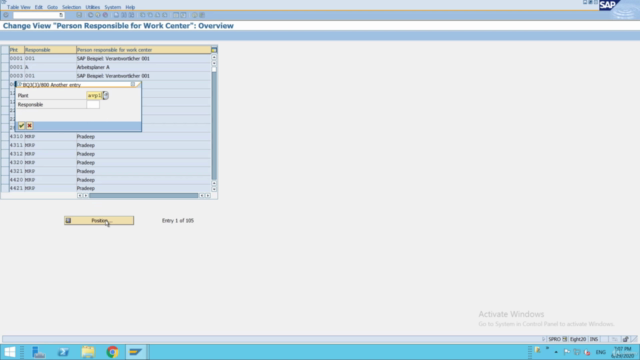Open the System menu
This screenshot has width=640, height=360.
point(113,7)
